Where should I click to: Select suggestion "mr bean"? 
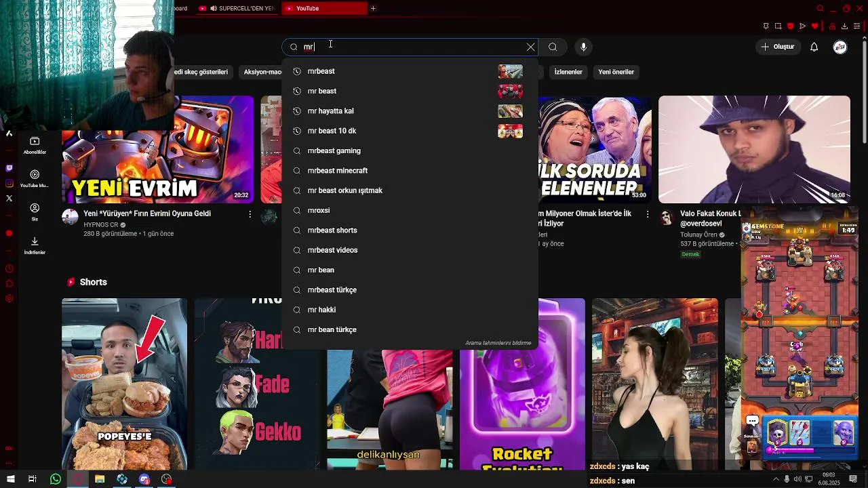tap(410, 270)
